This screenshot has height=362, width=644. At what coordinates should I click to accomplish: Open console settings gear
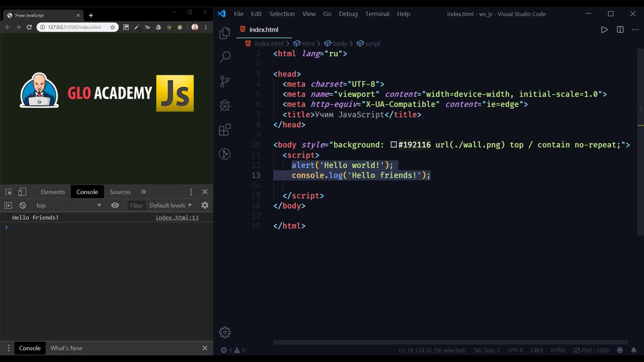tap(205, 205)
